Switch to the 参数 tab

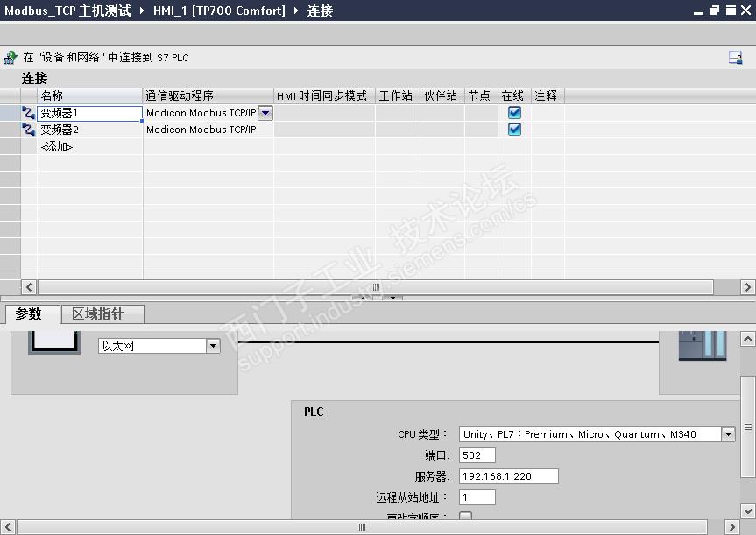click(x=32, y=314)
